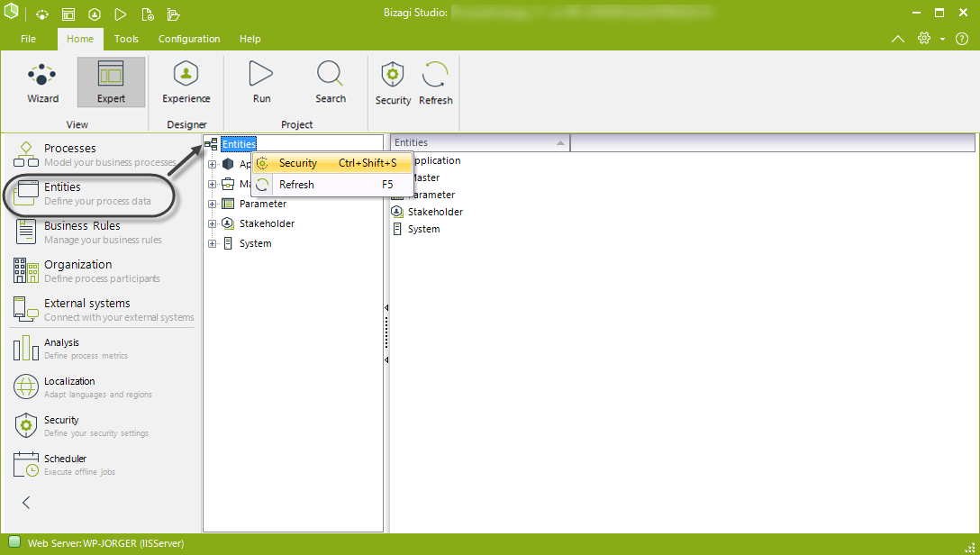Switch to the Configuration tab
This screenshot has height=555, width=980.
189,39
